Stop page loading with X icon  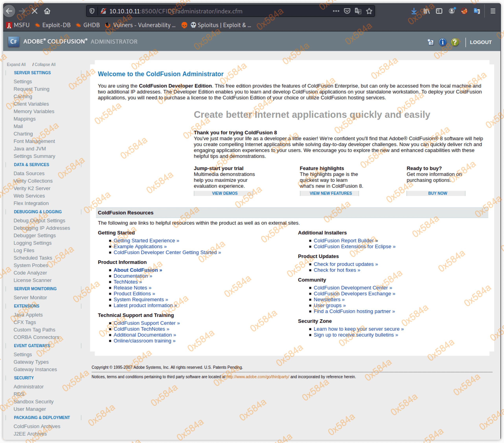35,11
